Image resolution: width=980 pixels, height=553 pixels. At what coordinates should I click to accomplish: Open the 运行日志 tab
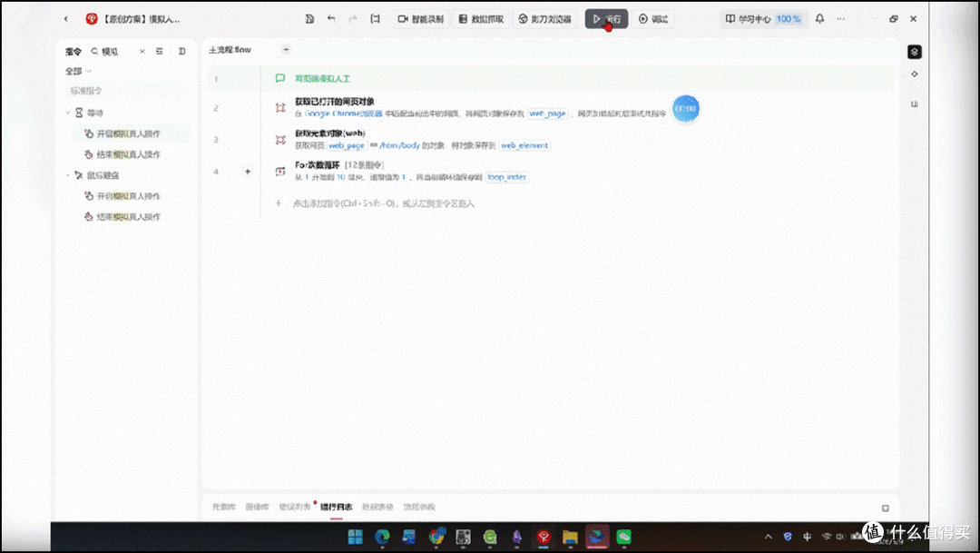tap(337, 507)
